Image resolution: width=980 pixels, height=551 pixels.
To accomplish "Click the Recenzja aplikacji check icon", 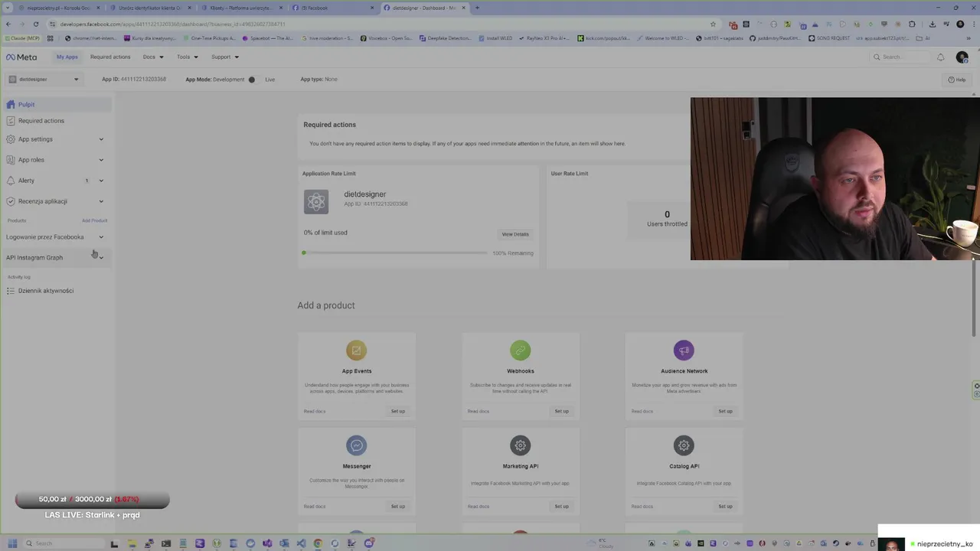I will coord(11,201).
